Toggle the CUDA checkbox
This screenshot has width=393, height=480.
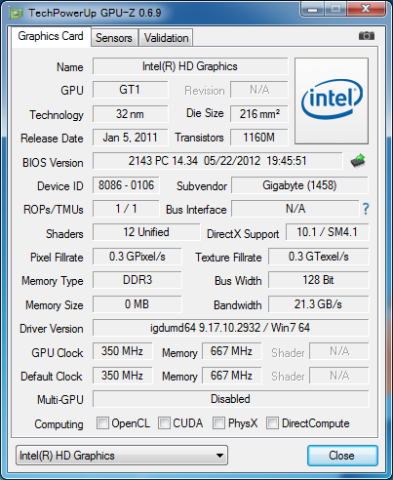[164, 423]
